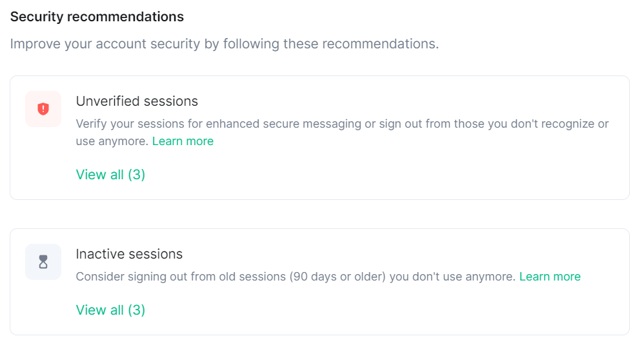Click the word "recommendations" in the subtitle

[x=378, y=44]
